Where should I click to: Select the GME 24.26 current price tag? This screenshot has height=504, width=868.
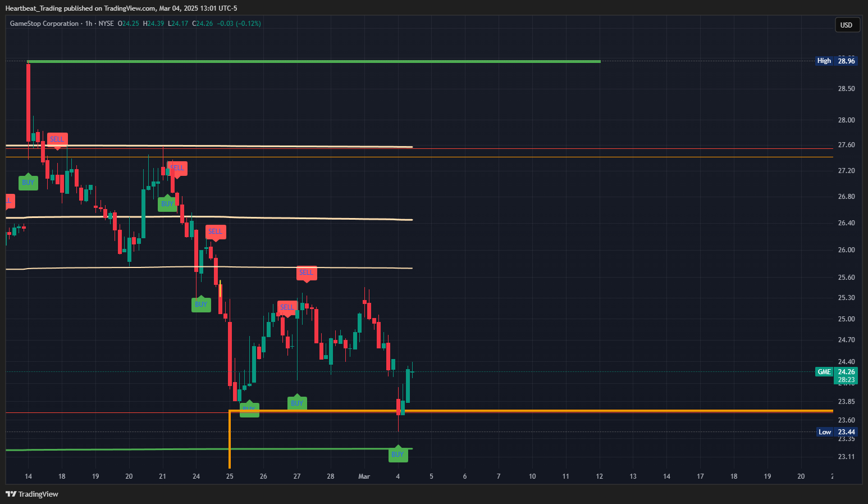point(836,372)
